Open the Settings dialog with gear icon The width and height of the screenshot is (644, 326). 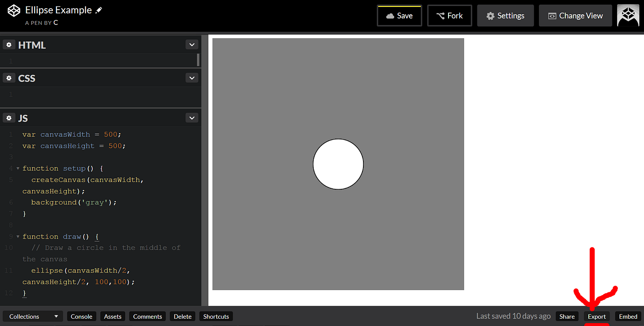(x=505, y=15)
